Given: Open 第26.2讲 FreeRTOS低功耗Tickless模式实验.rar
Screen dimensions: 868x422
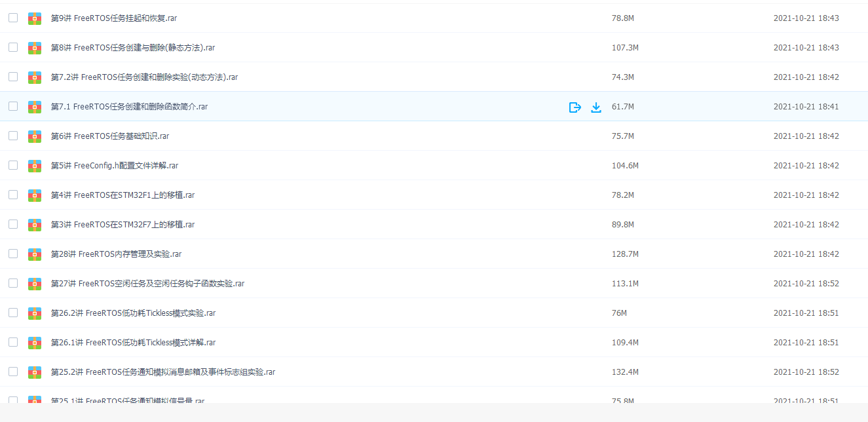Looking at the screenshot, I should coord(133,313).
